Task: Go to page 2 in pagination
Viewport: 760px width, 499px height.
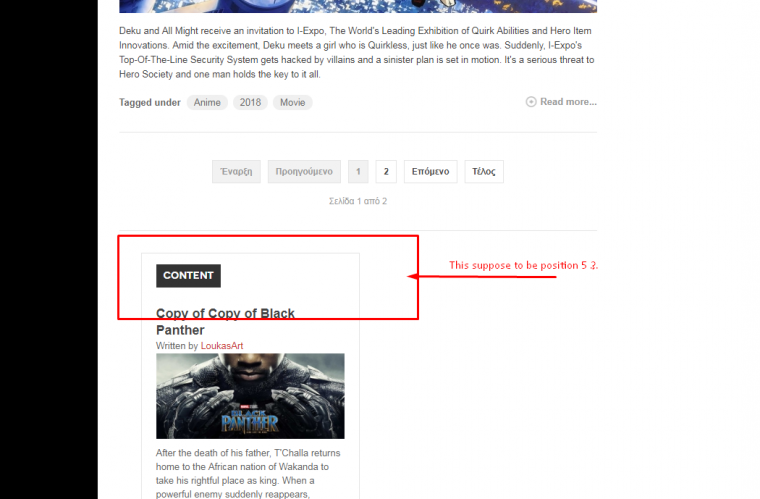Action: pyautogui.click(x=386, y=172)
